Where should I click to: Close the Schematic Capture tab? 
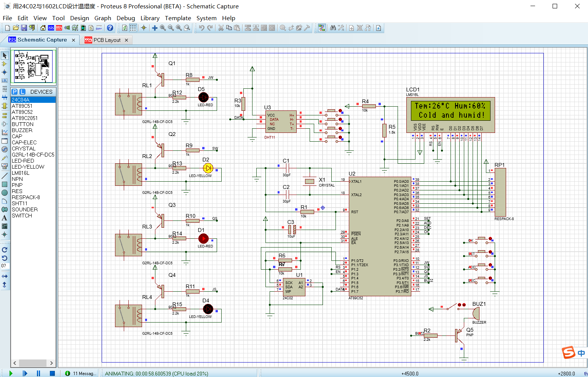tap(73, 40)
